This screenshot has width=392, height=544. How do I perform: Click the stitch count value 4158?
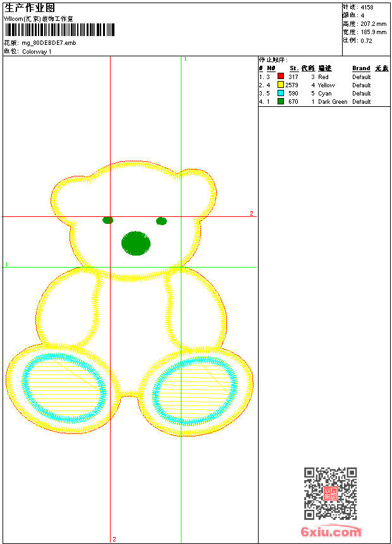coord(367,8)
